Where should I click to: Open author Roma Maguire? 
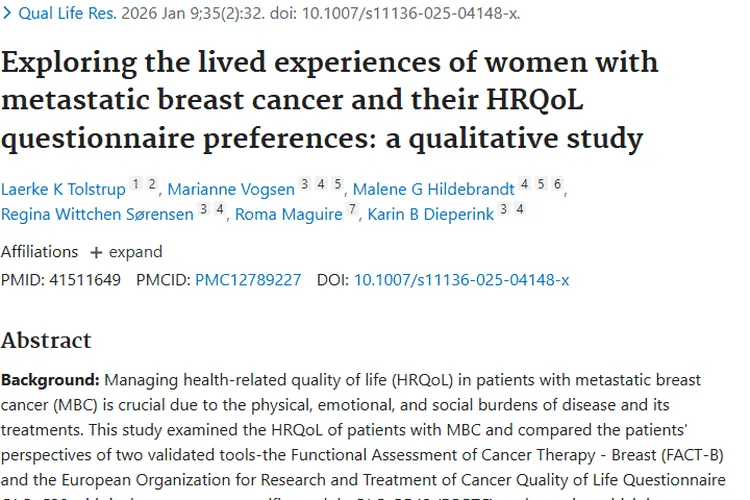click(288, 214)
